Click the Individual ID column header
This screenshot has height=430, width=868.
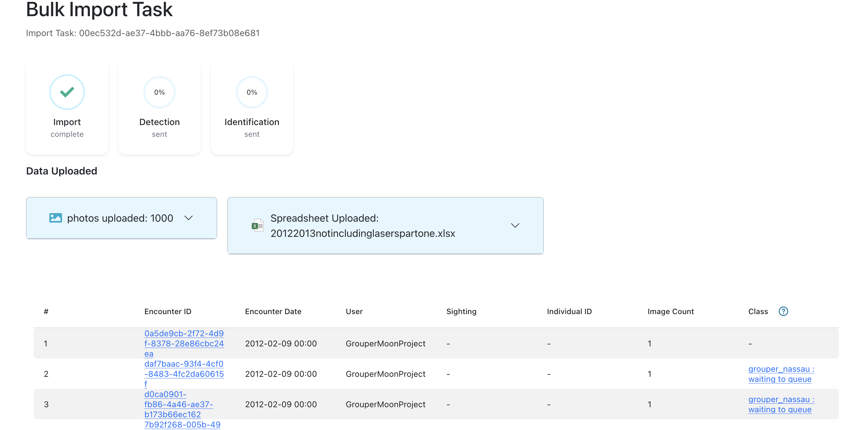(x=569, y=311)
